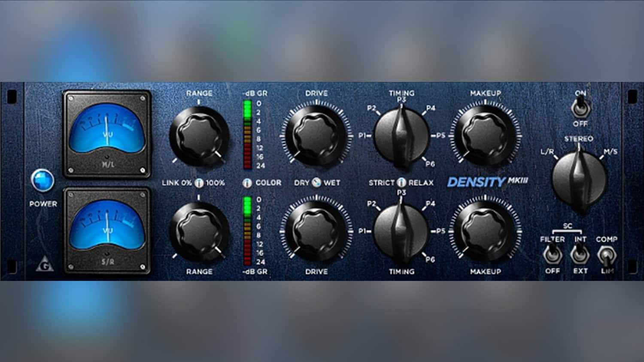Click the COLOR mini knob

pyautogui.click(x=247, y=183)
